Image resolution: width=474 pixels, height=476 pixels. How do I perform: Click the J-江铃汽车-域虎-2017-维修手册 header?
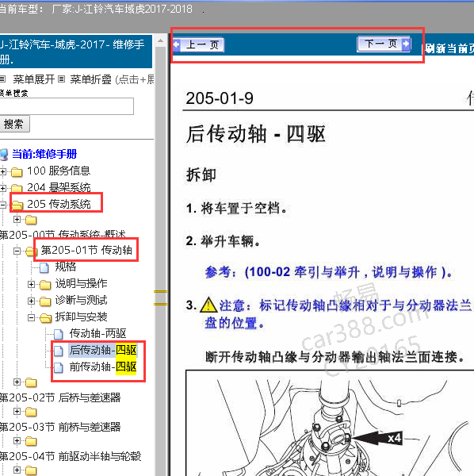point(75,52)
